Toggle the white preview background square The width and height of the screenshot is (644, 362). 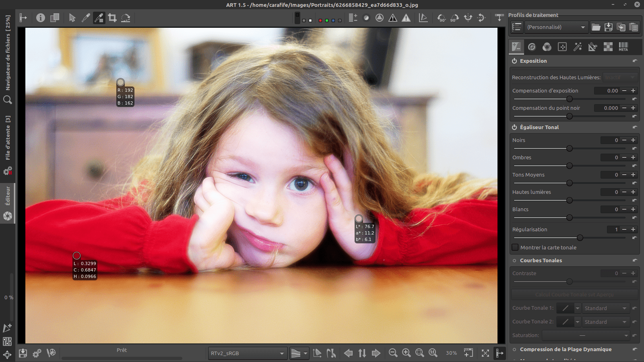[310, 20]
